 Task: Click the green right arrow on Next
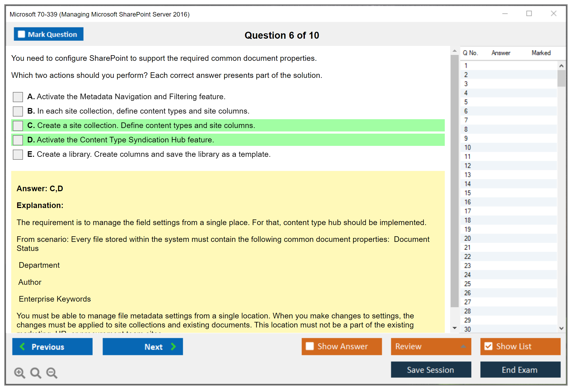(173, 346)
